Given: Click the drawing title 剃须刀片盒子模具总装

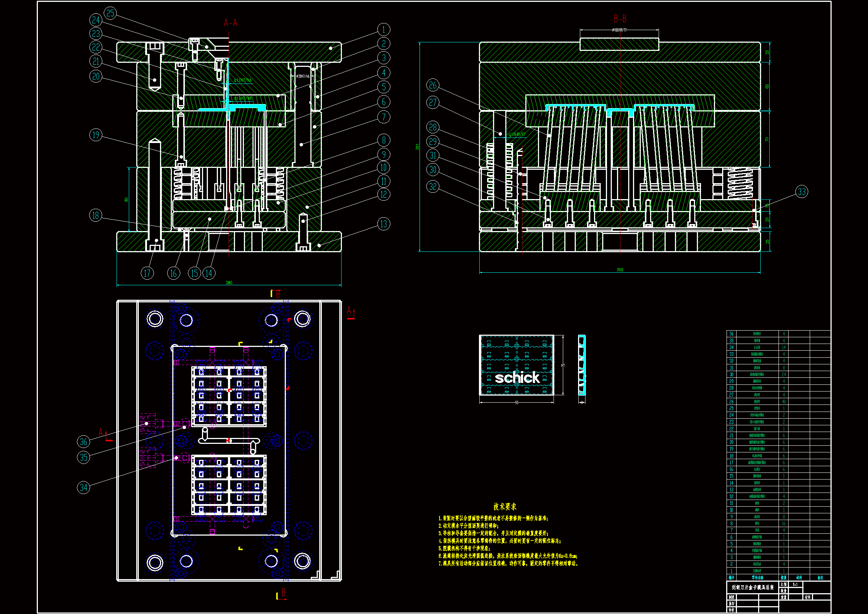Looking at the screenshot, I should pos(752,588).
